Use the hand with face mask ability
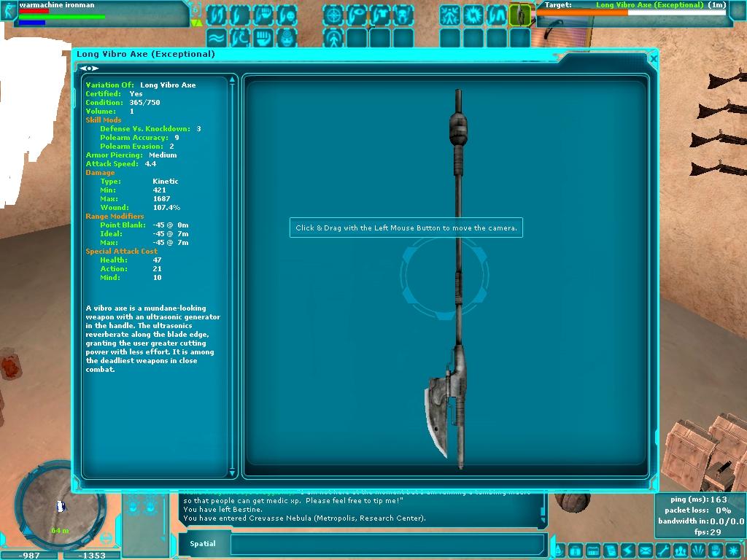The height and width of the screenshot is (560, 747). coord(286,15)
